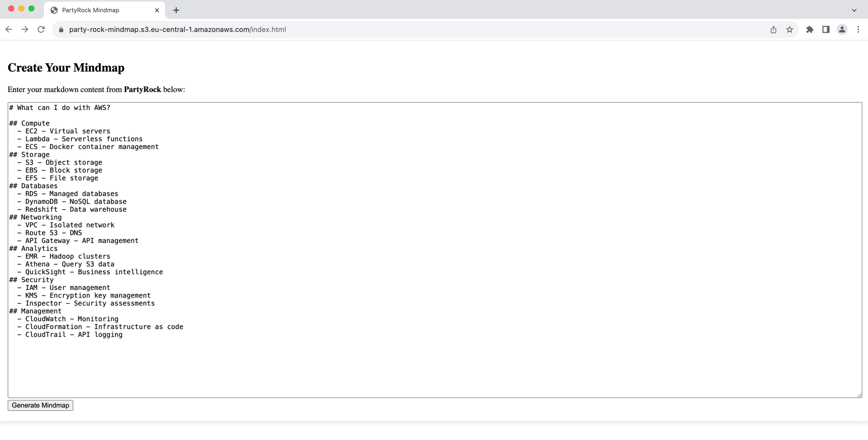Go forward using the browser forward arrow
868x440 pixels.
(x=25, y=29)
